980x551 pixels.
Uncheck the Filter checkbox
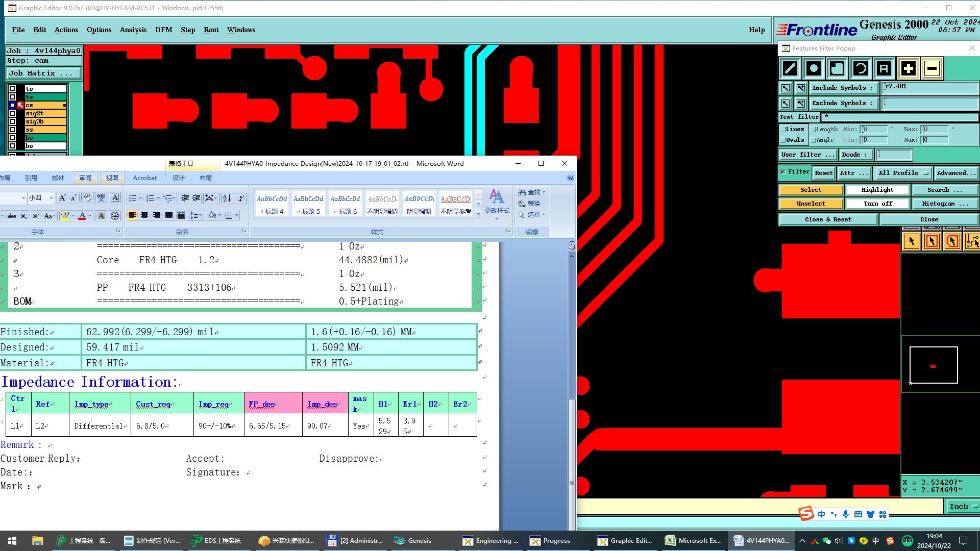coord(783,172)
